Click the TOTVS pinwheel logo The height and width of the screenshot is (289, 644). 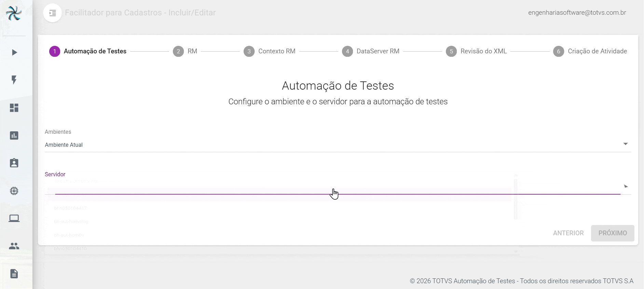click(14, 14)
